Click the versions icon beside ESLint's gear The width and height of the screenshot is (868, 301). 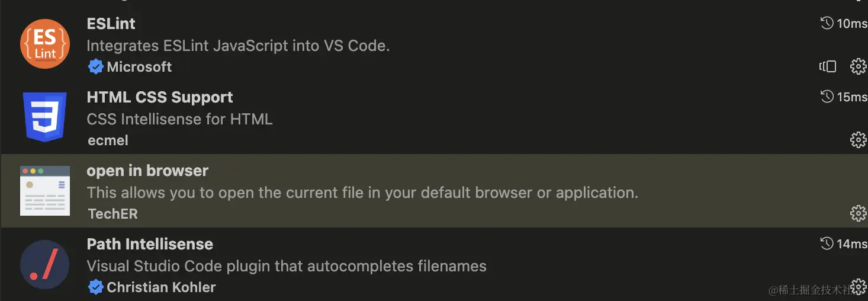(x=828, y=66)
